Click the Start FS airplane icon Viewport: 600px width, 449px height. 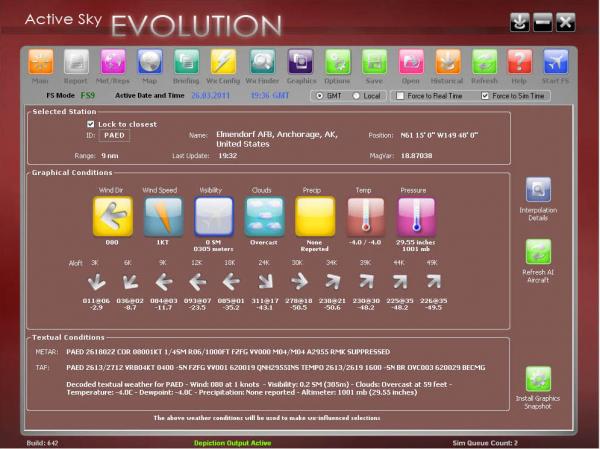[x=555, y=63]
